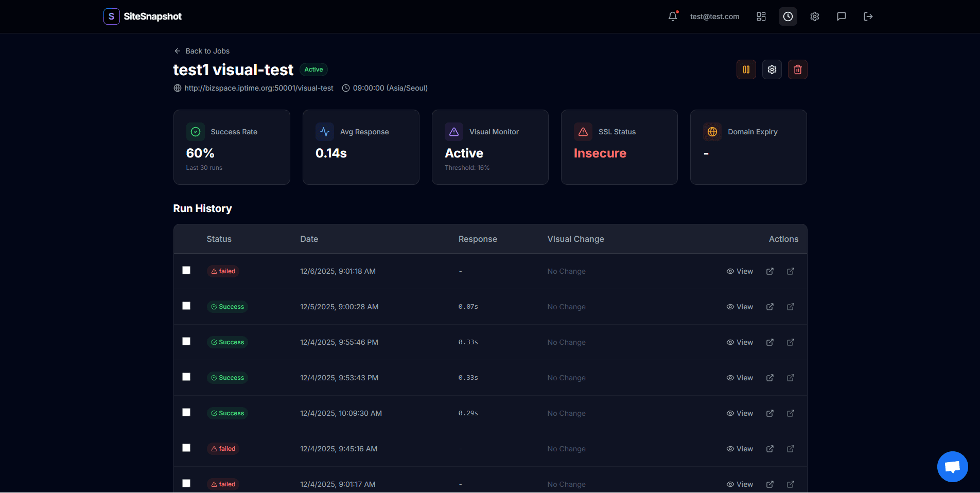Open the dashboard grid icon

click(x=761, y=16)
